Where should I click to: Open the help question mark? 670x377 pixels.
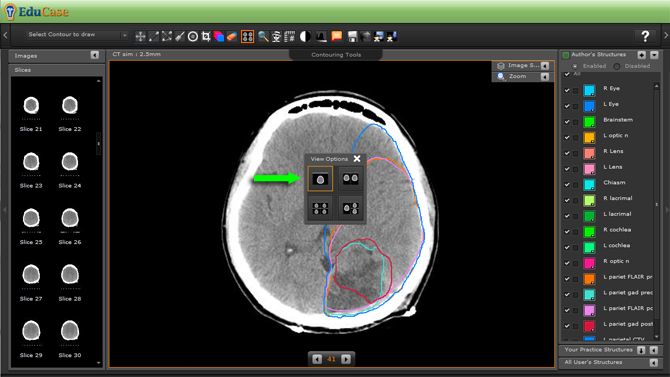(645, 36)
